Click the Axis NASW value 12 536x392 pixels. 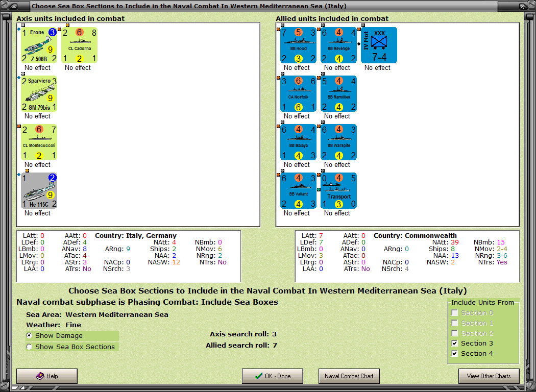(176, 262)
